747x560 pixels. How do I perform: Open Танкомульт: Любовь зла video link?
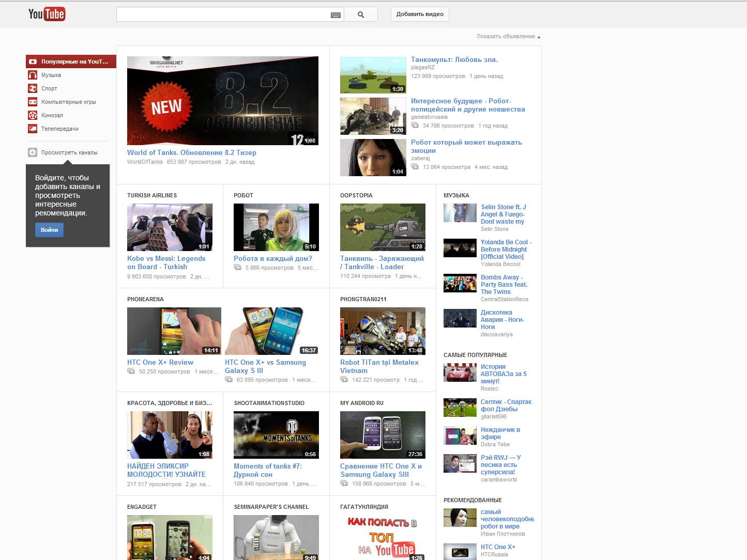coord(454,59)
